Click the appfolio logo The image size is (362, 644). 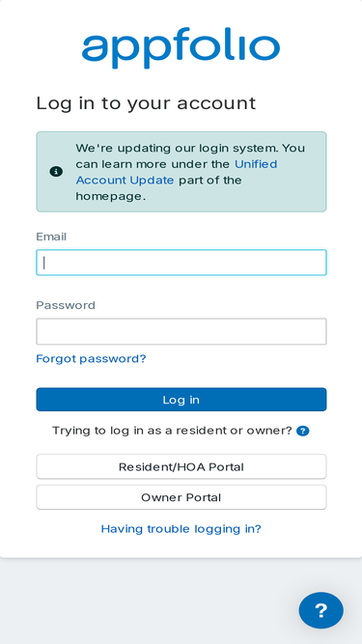[x=181, y=47]
